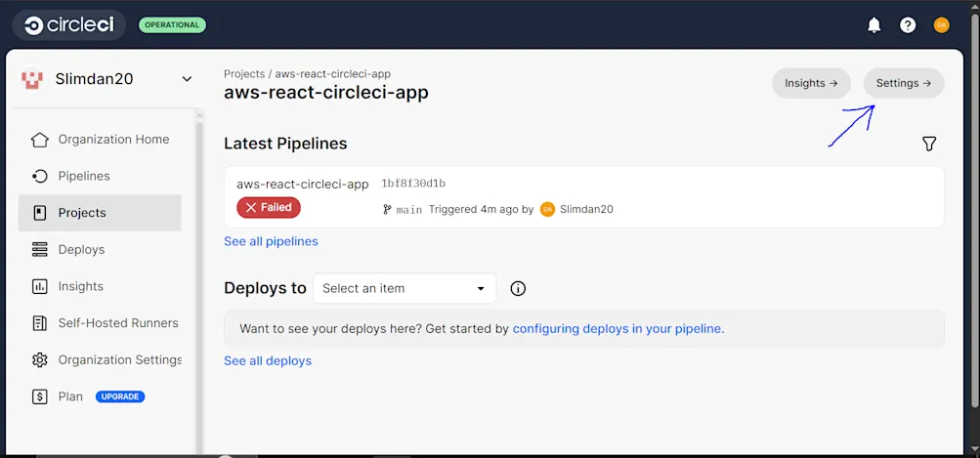This screenshot has height=458, width=980.
Task: Open Self-Hosted Runners page
Action: [100, 323]
